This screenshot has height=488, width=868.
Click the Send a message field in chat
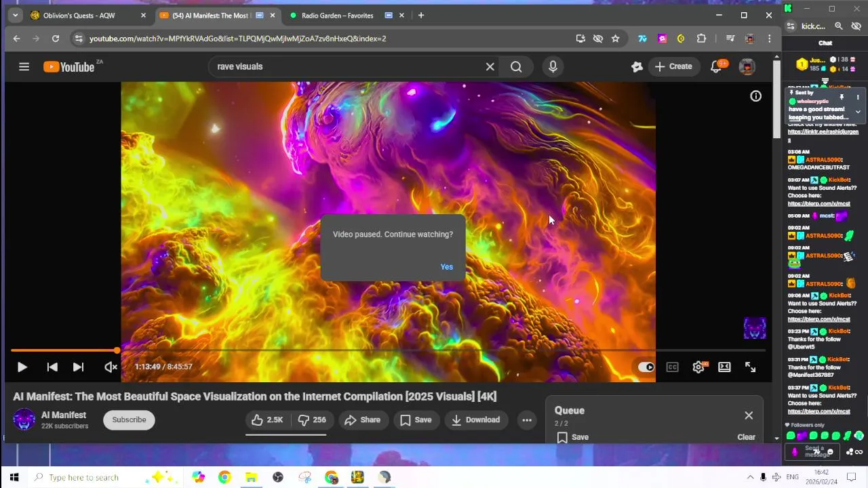click(x=812, y=451)
